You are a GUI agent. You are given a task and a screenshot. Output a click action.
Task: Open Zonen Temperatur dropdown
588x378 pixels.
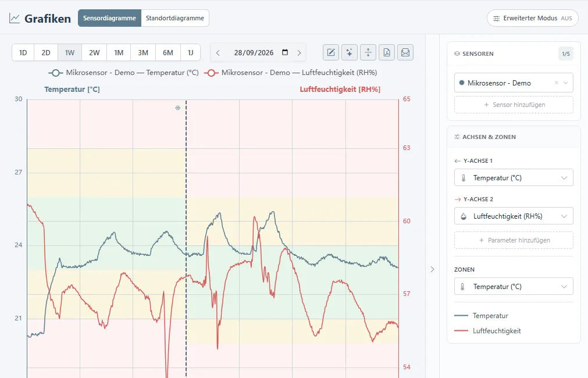point(514,287)
